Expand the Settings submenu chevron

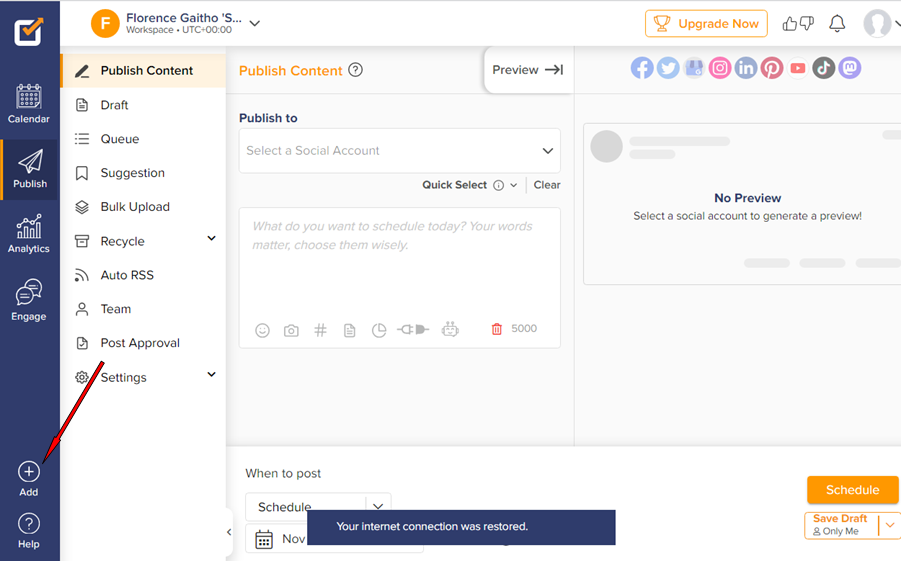[x=211, y=375]
